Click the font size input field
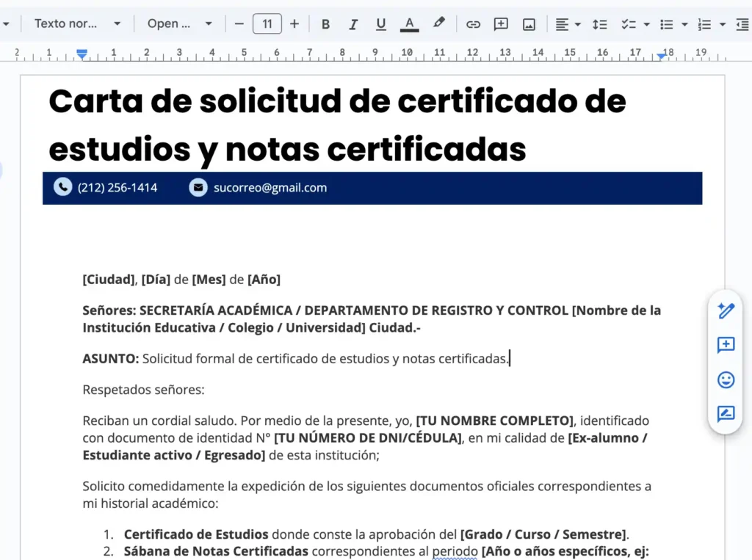752x560 pixels. (x=267, y=23)
